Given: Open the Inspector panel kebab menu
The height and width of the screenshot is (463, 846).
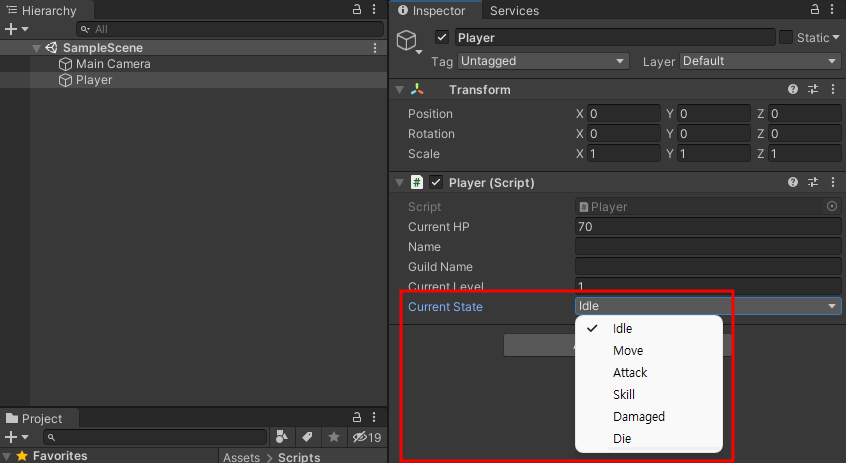Looking at the screenshot, I should [x=832, y=9].
